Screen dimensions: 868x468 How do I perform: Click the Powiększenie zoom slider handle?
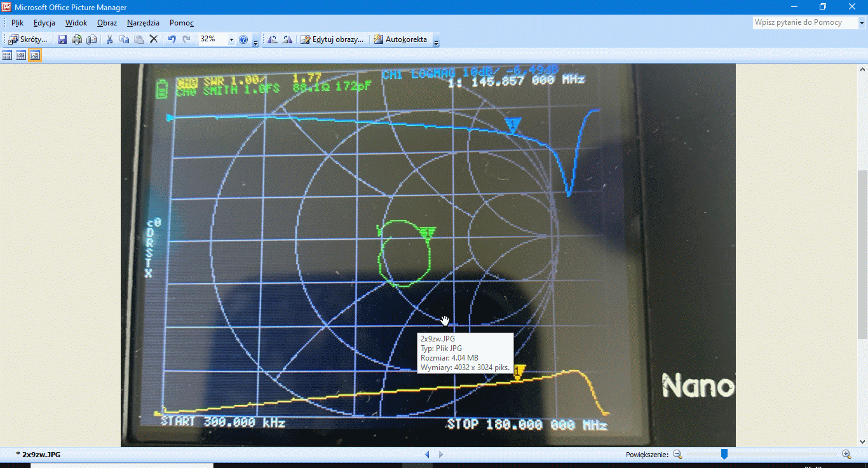pos(724,454)
